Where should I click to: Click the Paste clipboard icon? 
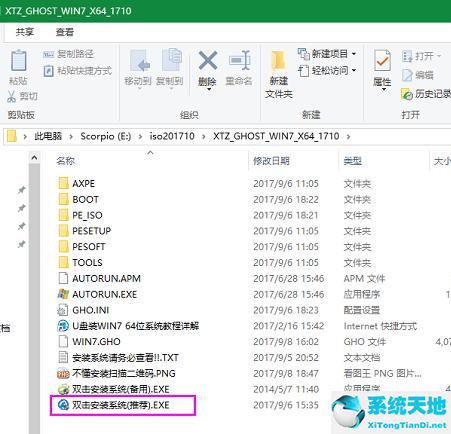pyautogui.click(x=19, y=60)
